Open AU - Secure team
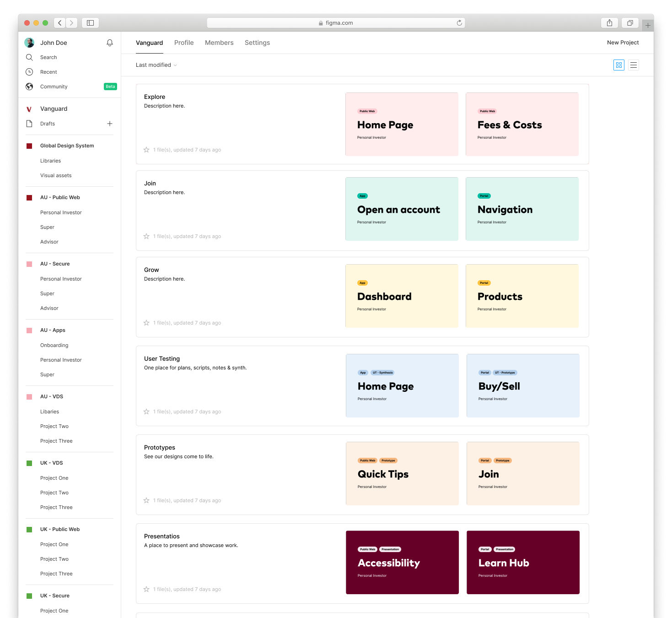 [55, 264]
